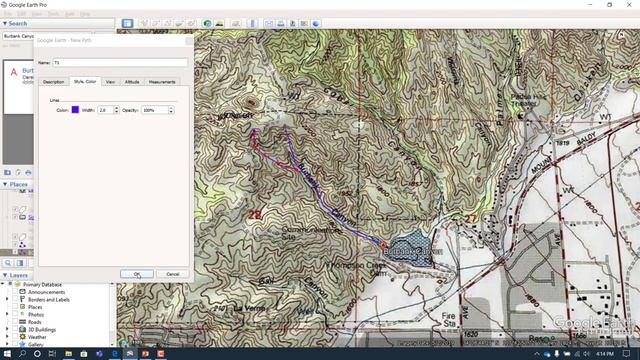Click the printer icon below search results
640x360 pixels.
tap(28, 172)
